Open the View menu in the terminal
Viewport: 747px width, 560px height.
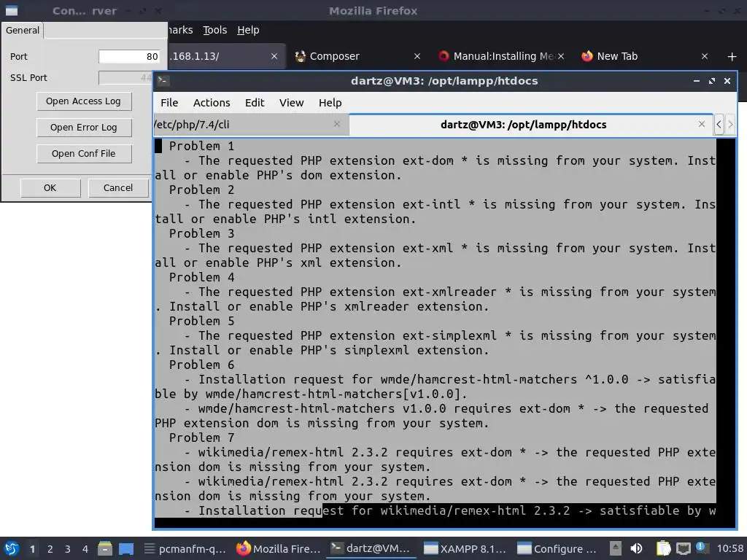click(291, 103)
